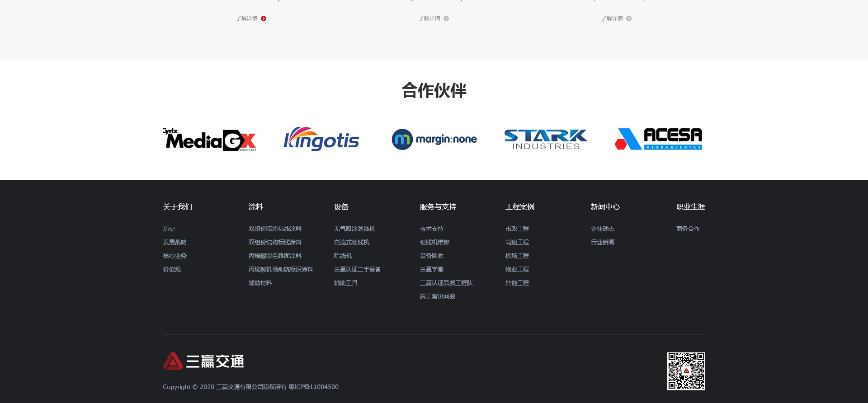This screenshot has width=868, height=403.
Task: Click the red arrow icon beside first 了解详情
Action: click(264, 19)
